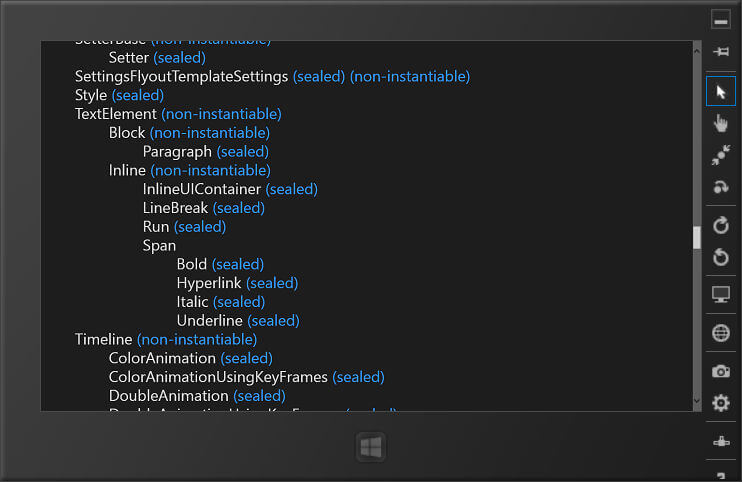The height and width of the screenshot is (482, 742).
Task: Click scrollbar down arrow
Action: click(x=697, y=401)
